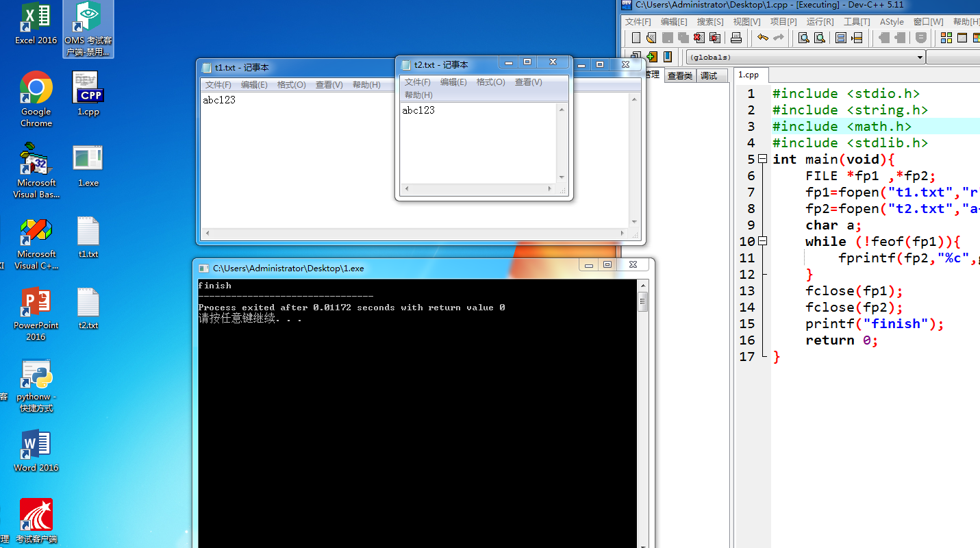Image resolution: width=980 pixels, height=548 pixels.
Task: Click the scroll-up arrow in t2.txt Notepad
Action: [x=562, y=109]
